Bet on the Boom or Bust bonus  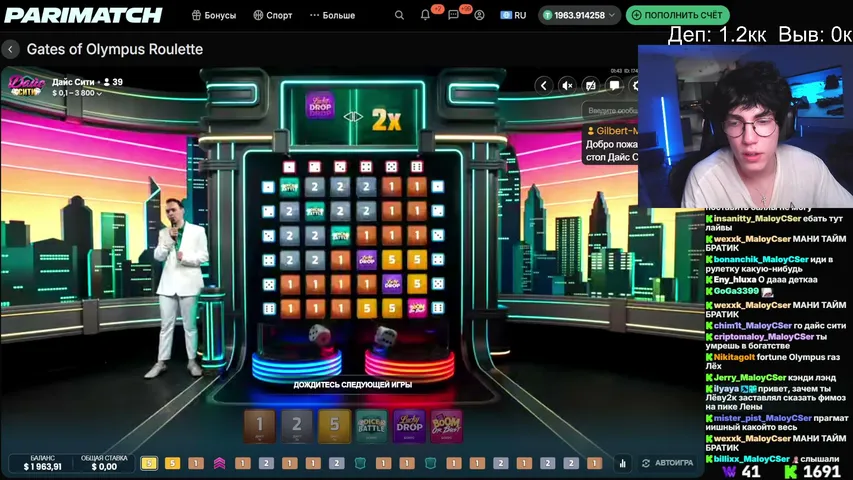coord(447,425)
